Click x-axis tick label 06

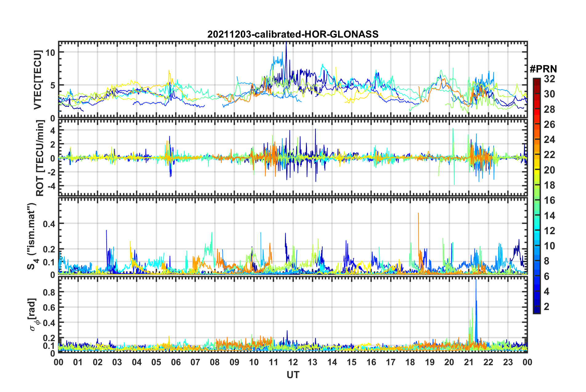(176, 362)
